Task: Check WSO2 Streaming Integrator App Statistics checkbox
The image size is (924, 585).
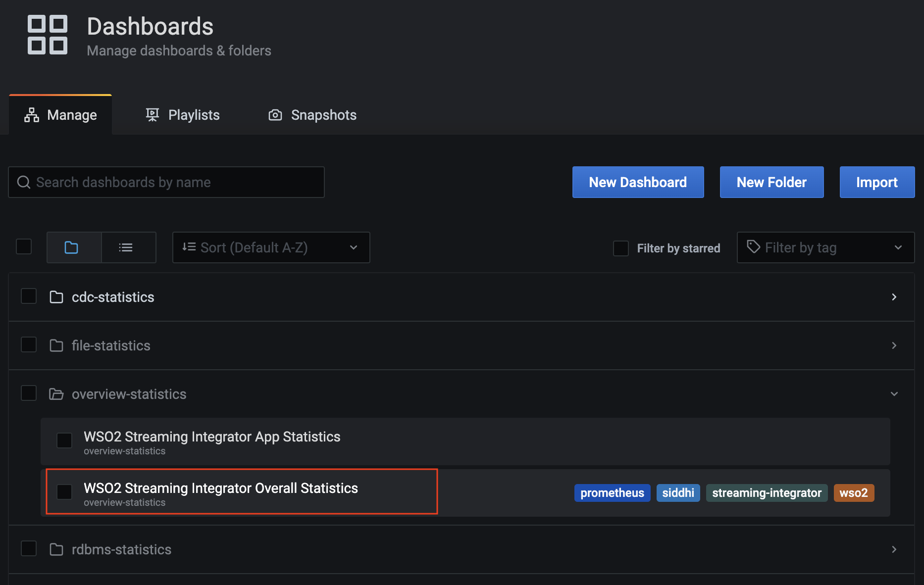Action: 64,440
